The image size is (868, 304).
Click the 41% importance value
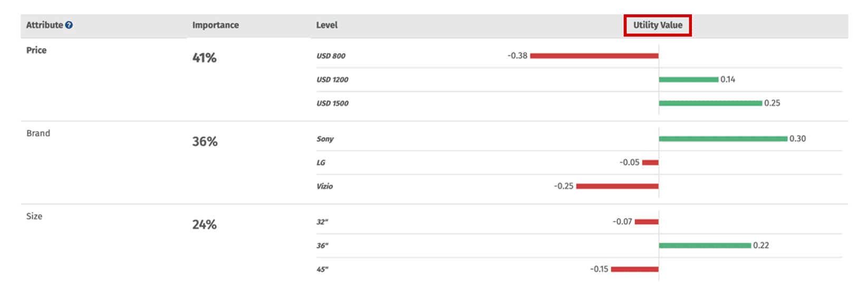click(x=204, y=58)
